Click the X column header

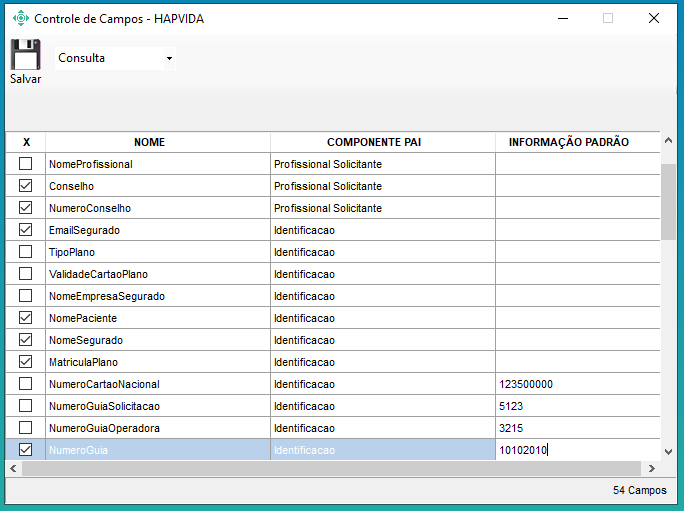click(x=26, y=142)
